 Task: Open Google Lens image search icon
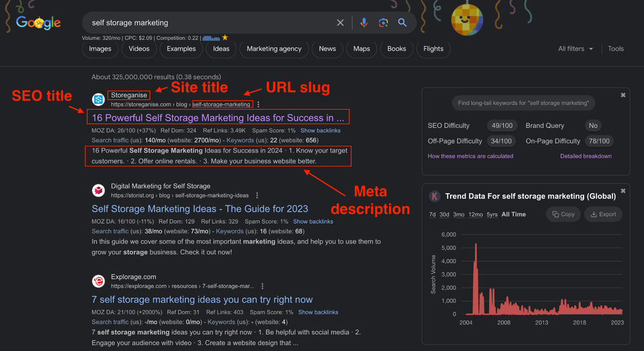(383, 23)
